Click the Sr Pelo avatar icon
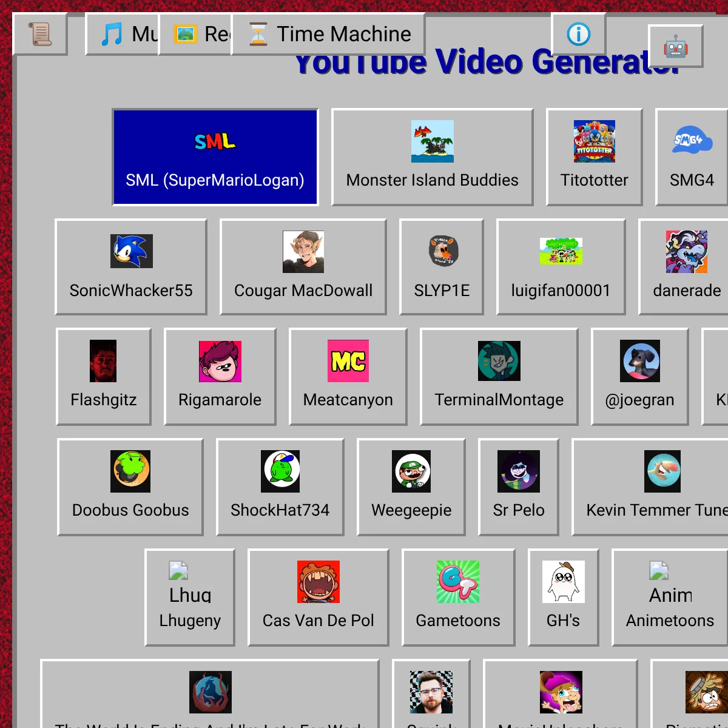The height and width of the screenshot is (728, 728). 519,471
